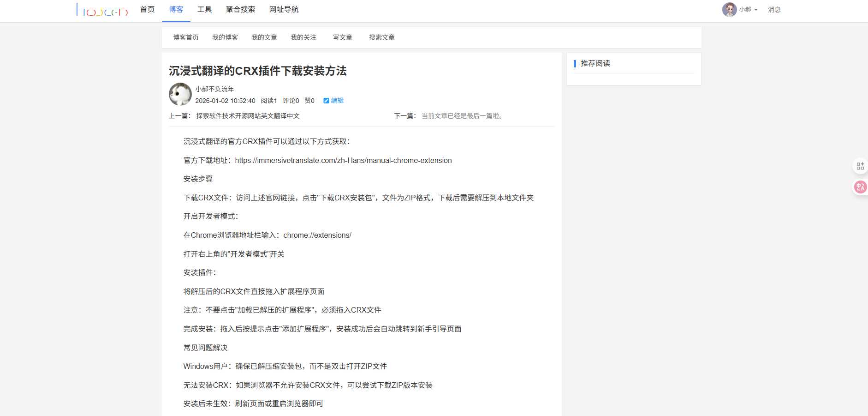Open 网址导航 in top navigation
The width and height of the screenshot is (868, 416).
coord(284,10)
